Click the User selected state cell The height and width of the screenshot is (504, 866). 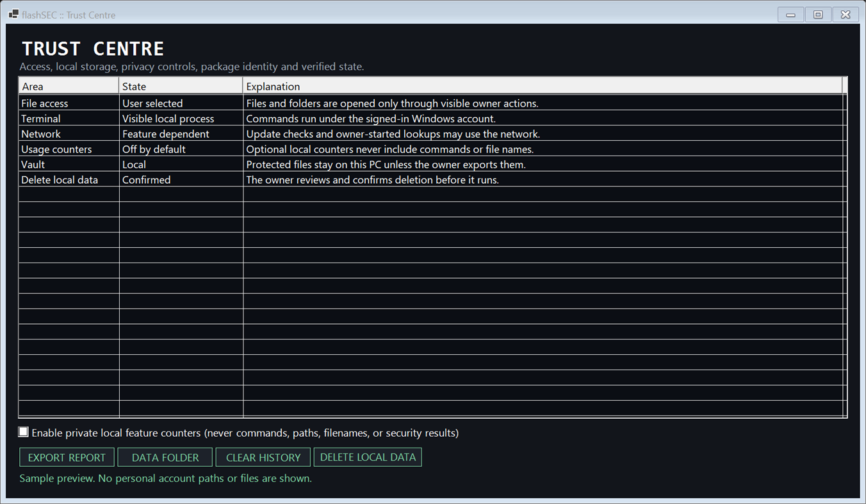click(x=181, y=103)
